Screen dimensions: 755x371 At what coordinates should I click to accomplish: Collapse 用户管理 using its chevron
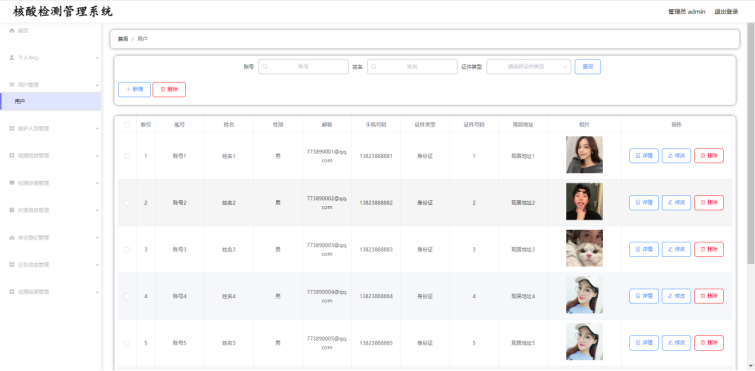tap(97, 85)
